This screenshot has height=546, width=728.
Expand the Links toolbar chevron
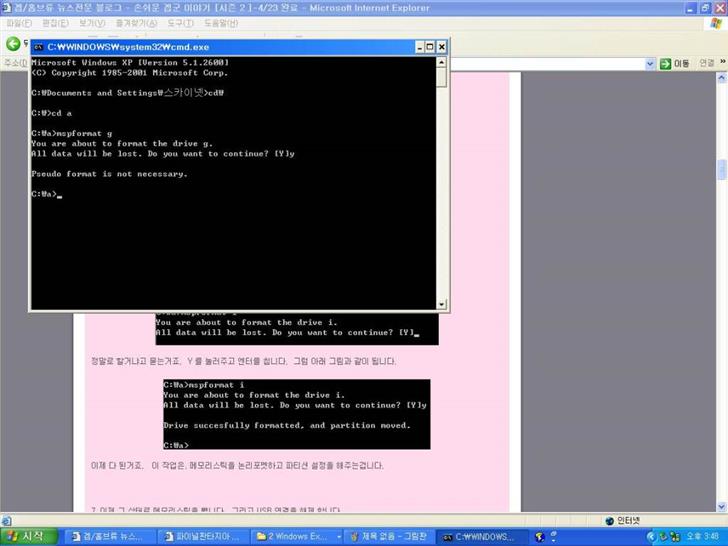pos(723,61)
